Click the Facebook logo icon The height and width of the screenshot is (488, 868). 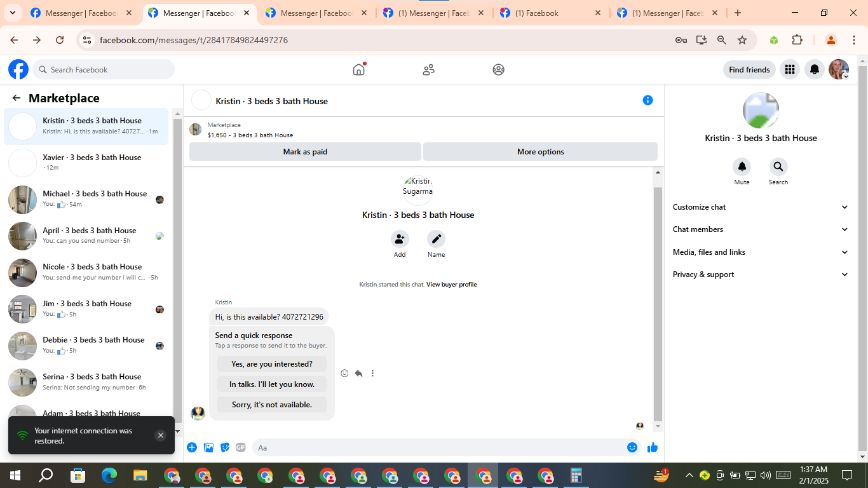tap(18, 69)
